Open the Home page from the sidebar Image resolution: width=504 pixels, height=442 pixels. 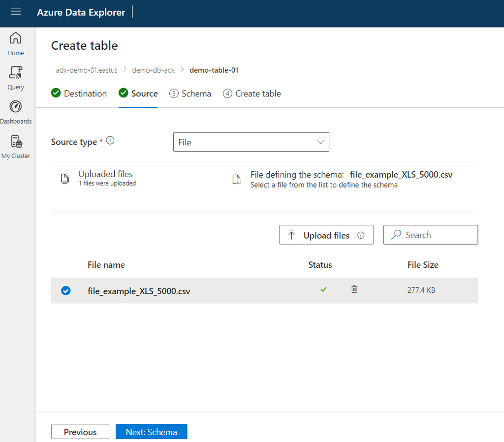point(15,43)
